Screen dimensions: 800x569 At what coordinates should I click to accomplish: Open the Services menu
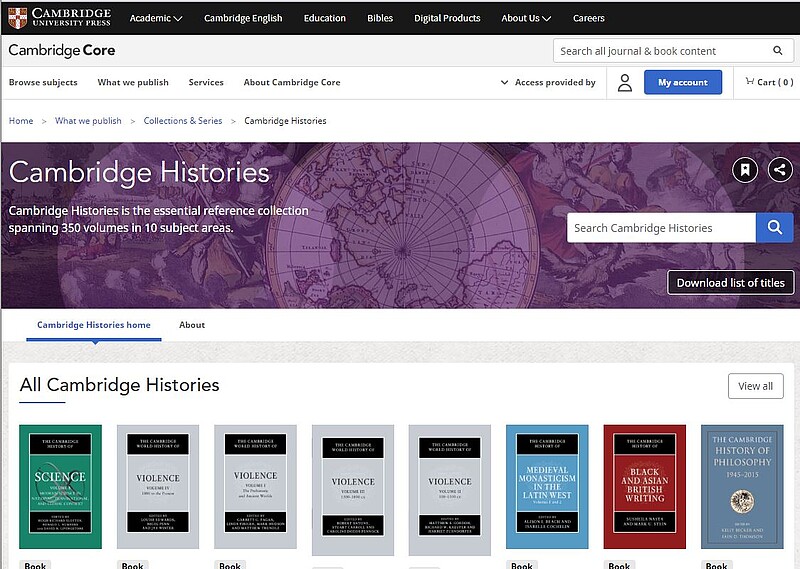coord(206,82)
